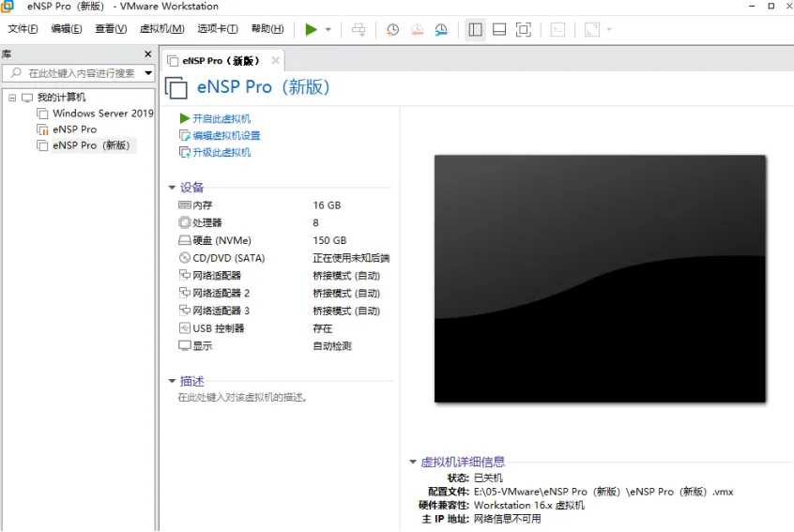Click the library search input field
794x532 pixels.
[x=74, y=73]
